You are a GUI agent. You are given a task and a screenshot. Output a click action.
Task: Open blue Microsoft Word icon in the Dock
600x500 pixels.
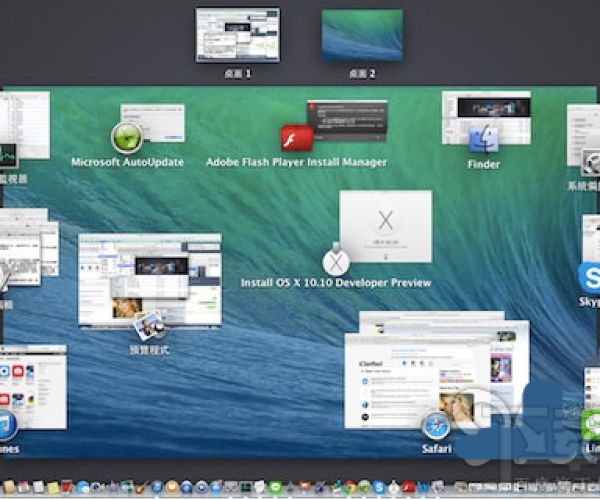click(422, 487)
